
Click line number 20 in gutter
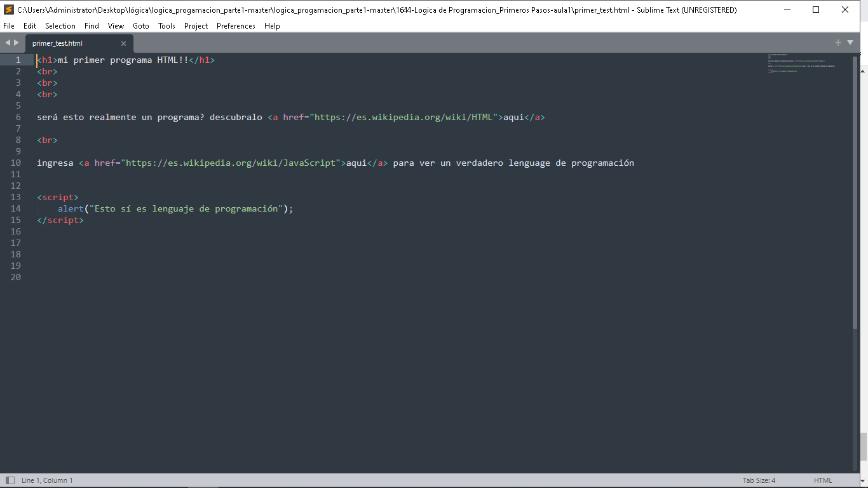[16, 277]
